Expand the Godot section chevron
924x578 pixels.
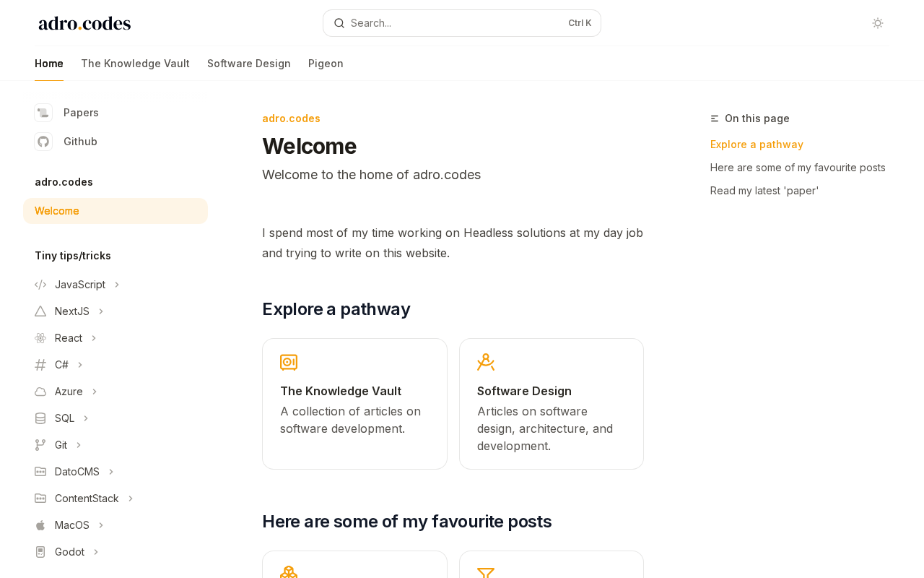click(x=96, y=552)
